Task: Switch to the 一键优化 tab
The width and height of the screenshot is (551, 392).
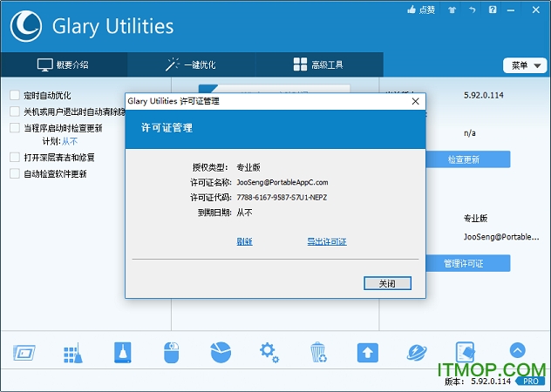Action: (191, 64)
